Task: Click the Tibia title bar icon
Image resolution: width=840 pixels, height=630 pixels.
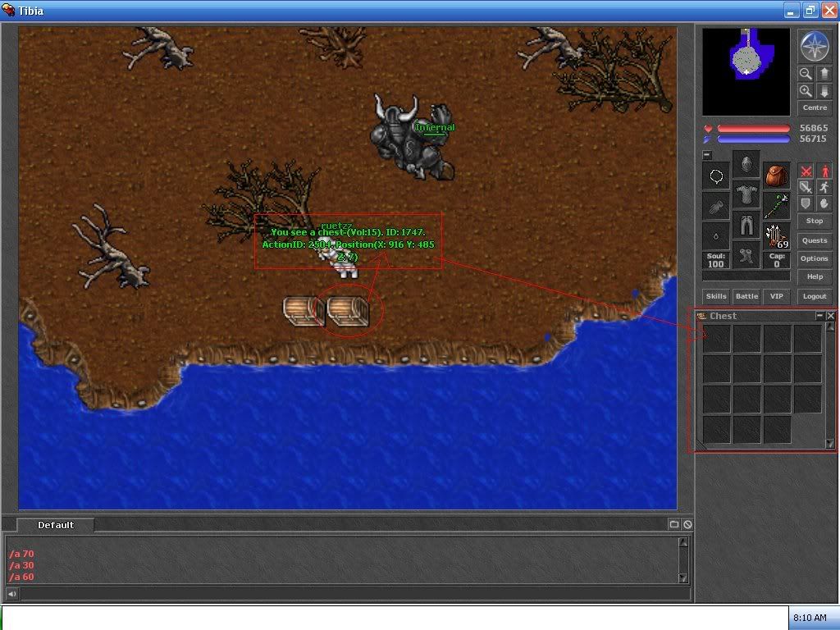Action: click(x=8, y=10)
